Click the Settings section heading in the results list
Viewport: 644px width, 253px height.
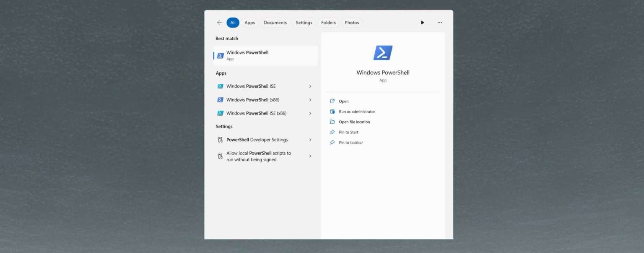224,127
